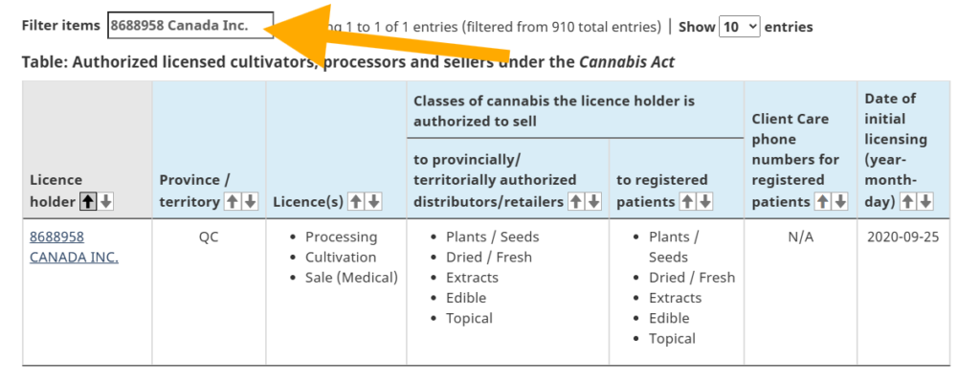Sort Licence holder column descending
The height and width of the screenshot is (384, 980).
[105, 202]
